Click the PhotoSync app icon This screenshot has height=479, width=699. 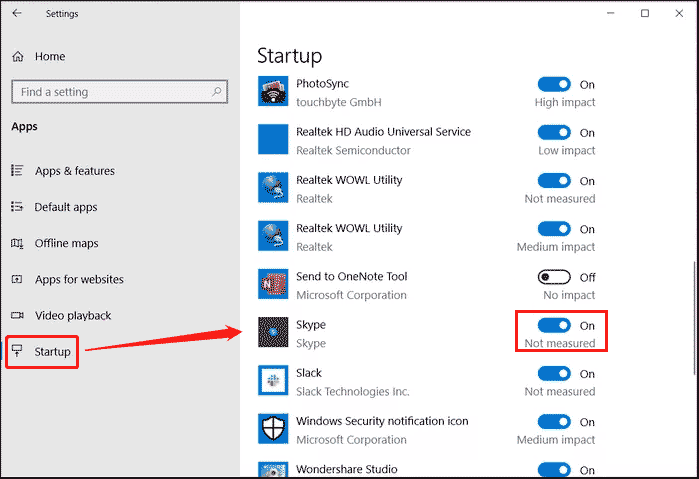pos(273,91)
